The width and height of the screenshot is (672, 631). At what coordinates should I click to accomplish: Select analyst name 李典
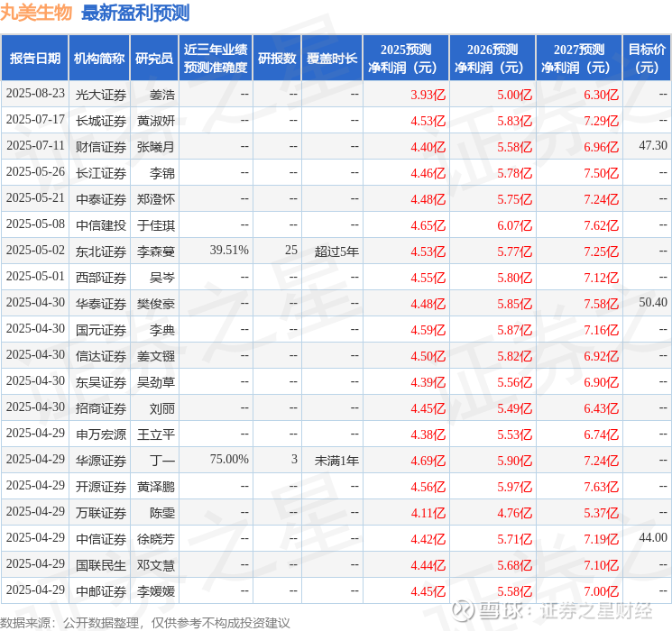tap(162, 330)
